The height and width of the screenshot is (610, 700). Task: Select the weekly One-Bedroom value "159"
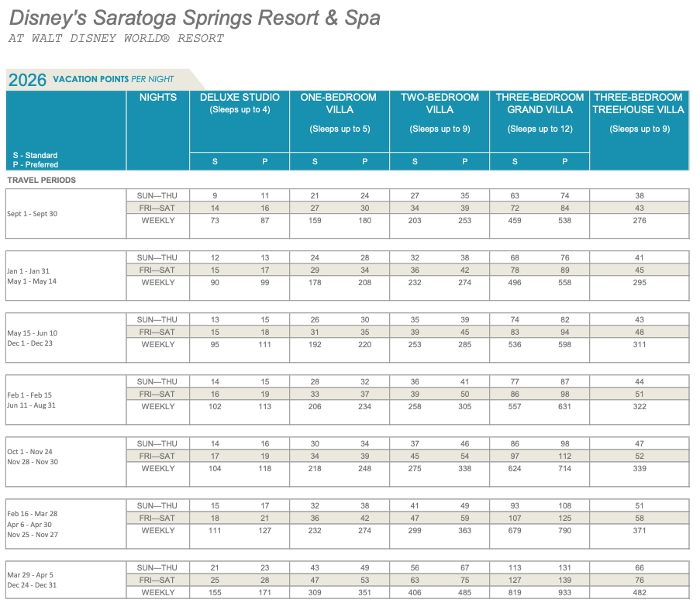tap(315, 221)
